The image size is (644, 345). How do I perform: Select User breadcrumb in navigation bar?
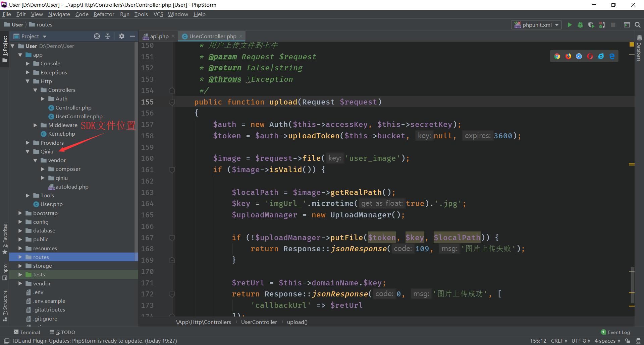pos(14,25)
